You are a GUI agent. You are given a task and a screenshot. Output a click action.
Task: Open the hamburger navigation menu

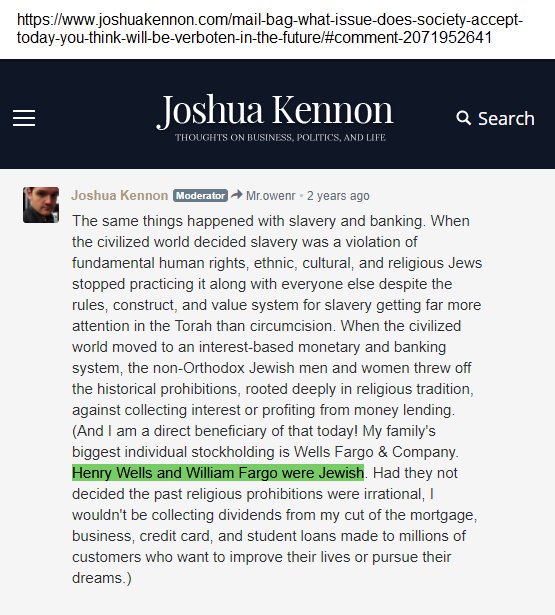[24, 118]
